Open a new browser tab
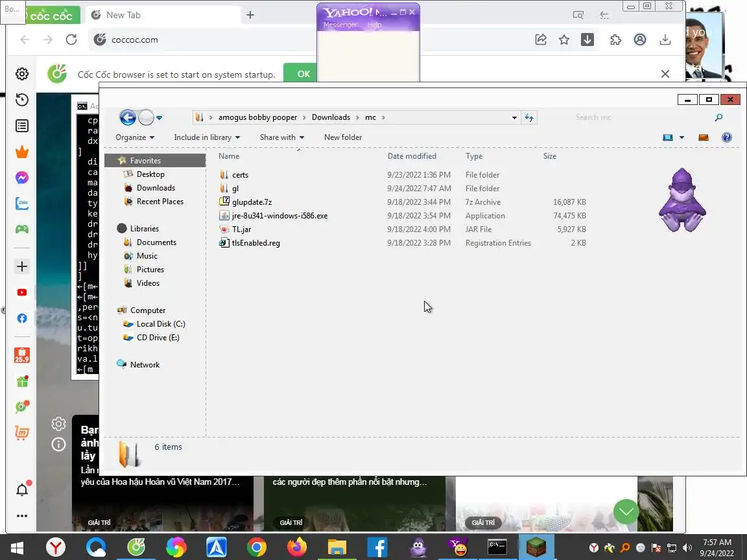 250,15
